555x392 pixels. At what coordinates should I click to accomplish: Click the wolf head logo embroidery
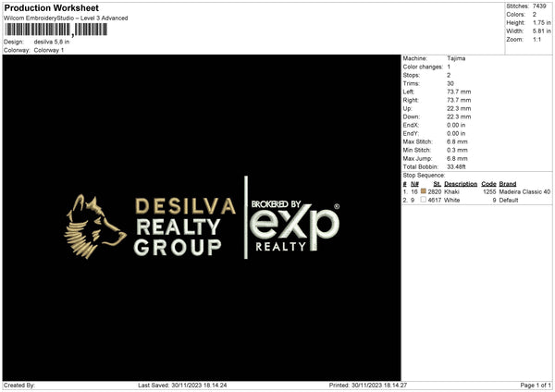click(95, 227)
